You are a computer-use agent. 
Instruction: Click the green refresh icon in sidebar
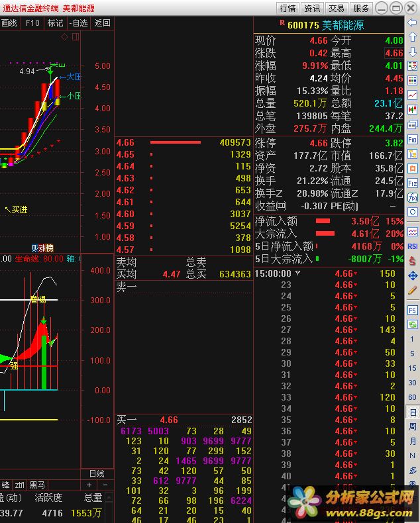tap(412, 324)
